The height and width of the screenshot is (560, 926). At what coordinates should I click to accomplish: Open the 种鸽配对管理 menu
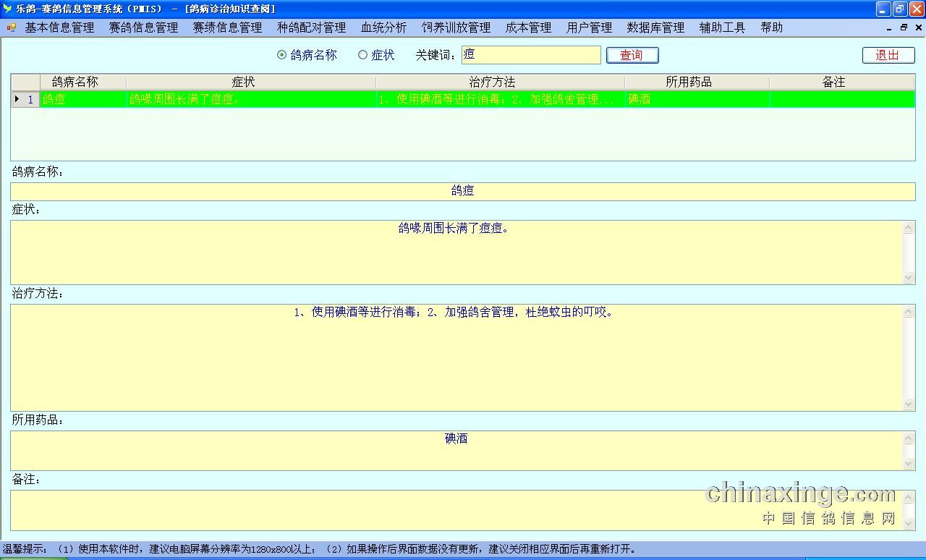tap(311, 27)
